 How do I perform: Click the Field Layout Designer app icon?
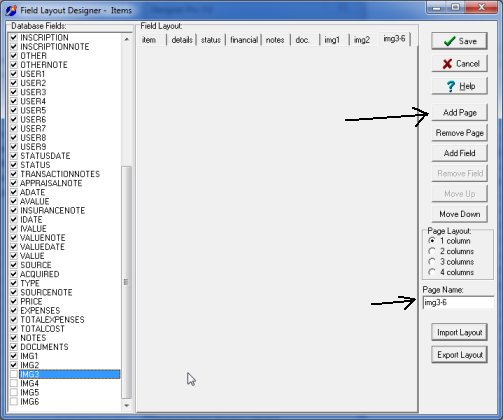[x=11, y=10]
